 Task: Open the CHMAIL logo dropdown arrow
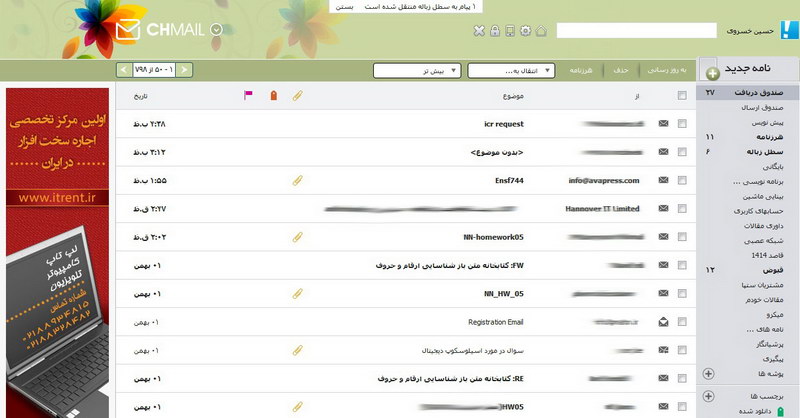point(217,29)
